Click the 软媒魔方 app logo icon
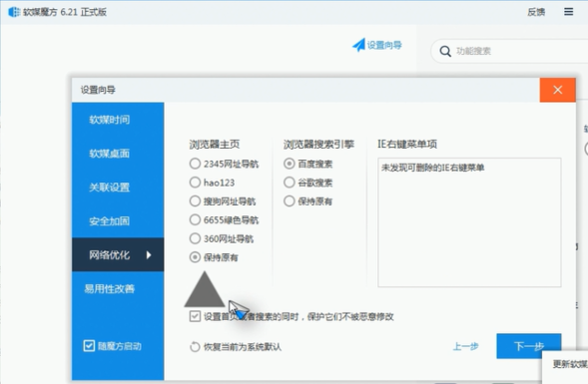This screenshot has height=384, width=588. point(14,12)
